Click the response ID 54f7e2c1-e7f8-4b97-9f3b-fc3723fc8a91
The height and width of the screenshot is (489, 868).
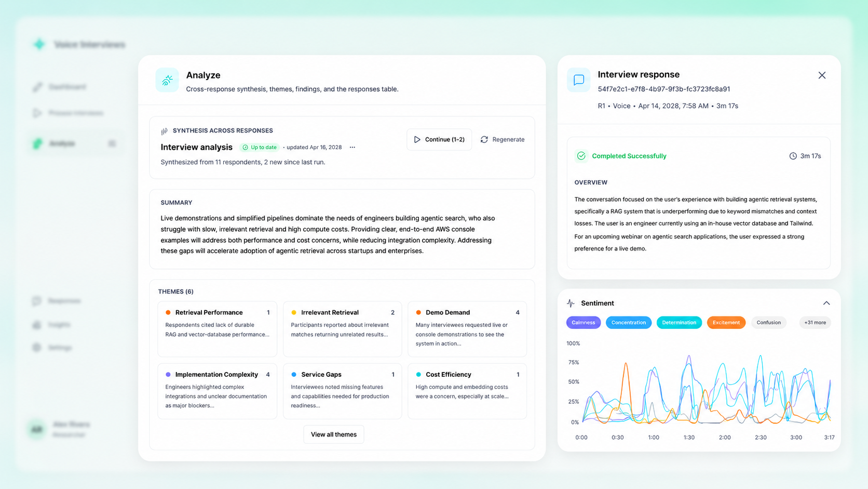pyautogui.click(x=664, y=89)
